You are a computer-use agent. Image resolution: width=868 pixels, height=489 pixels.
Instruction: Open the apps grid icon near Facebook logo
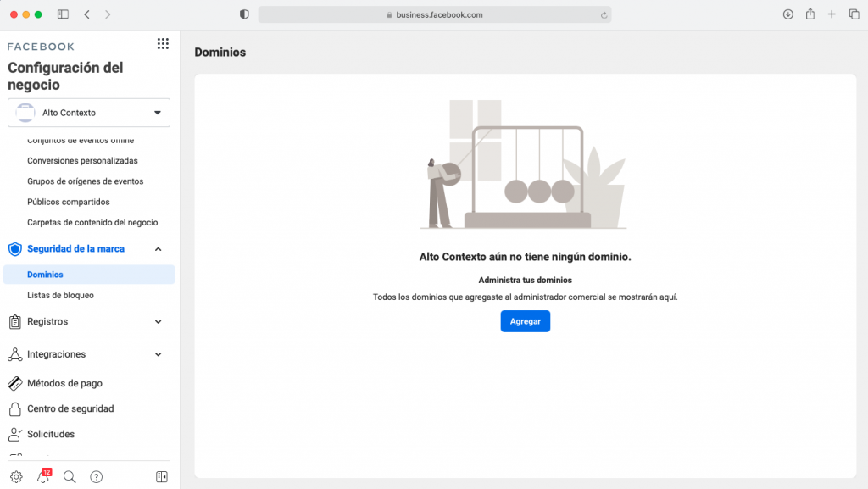[163, 43]
